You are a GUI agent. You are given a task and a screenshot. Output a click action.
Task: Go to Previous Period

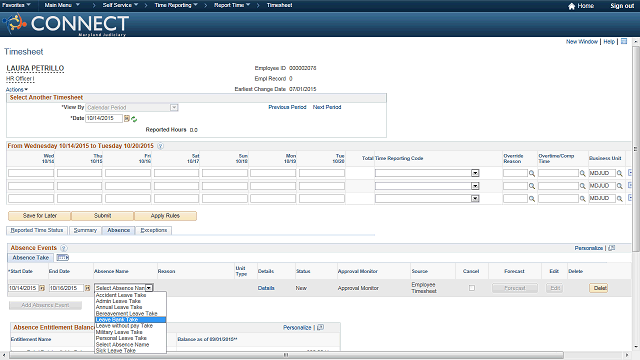click(x=287, y=107)
